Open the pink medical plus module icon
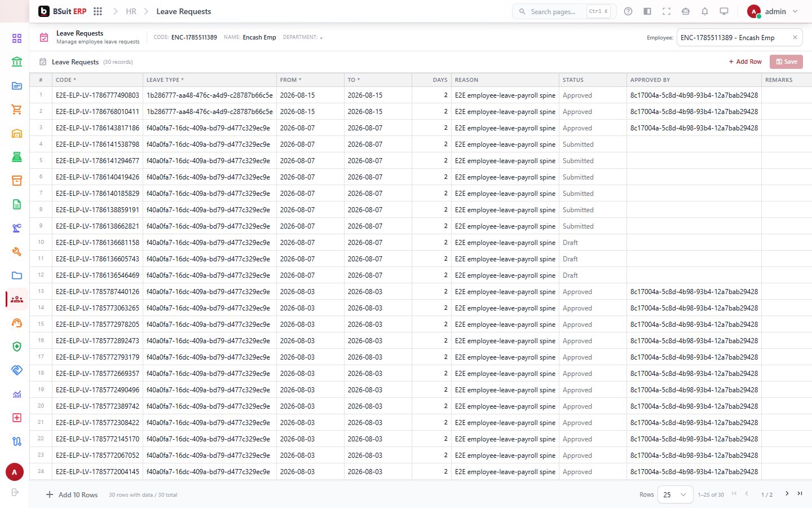Image resolution: width=812 pixels, height=508 pixels. tap(17, 418)
